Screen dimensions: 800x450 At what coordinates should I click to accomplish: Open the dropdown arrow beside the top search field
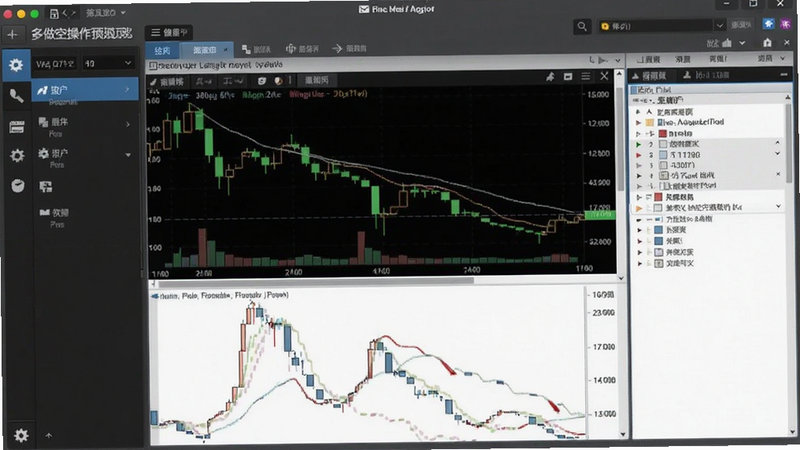(719, 26)
